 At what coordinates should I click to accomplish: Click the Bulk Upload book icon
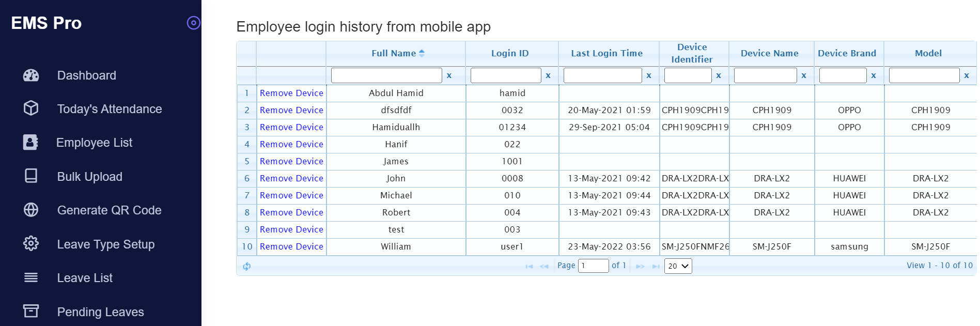point(31,176)
